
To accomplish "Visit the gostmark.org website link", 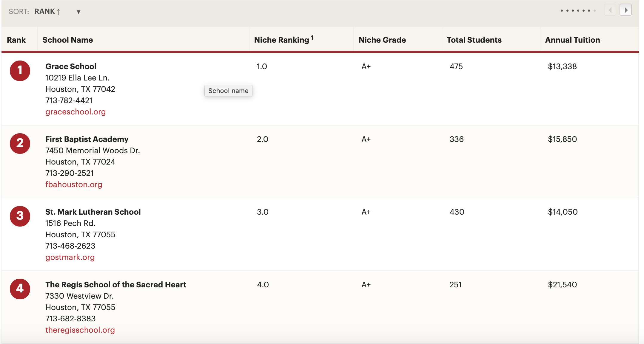I will click(x=70, y=257).
